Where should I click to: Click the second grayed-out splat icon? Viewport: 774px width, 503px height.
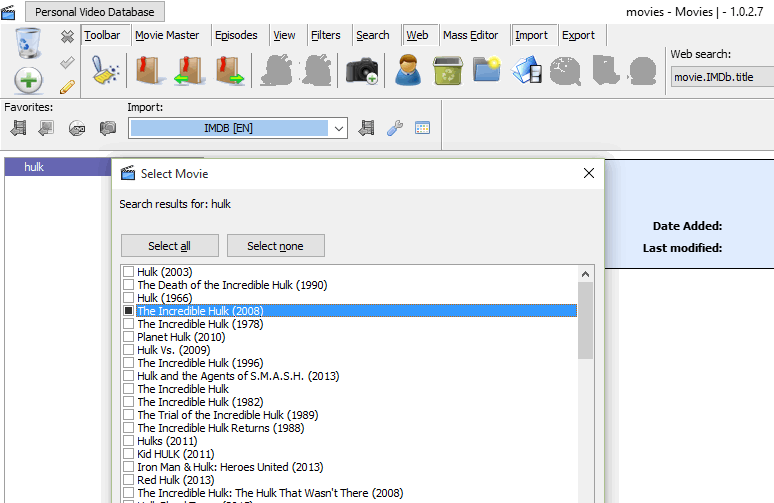click(317, 70)
